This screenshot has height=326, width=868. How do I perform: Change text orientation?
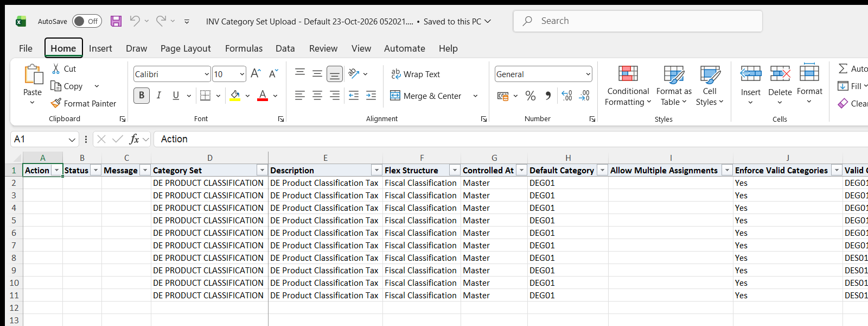354,74
